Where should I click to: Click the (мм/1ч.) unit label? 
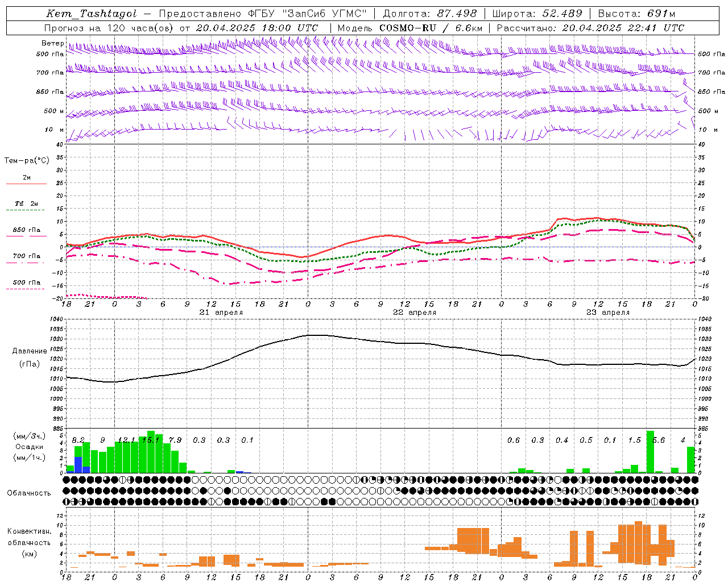coord(30,458)
